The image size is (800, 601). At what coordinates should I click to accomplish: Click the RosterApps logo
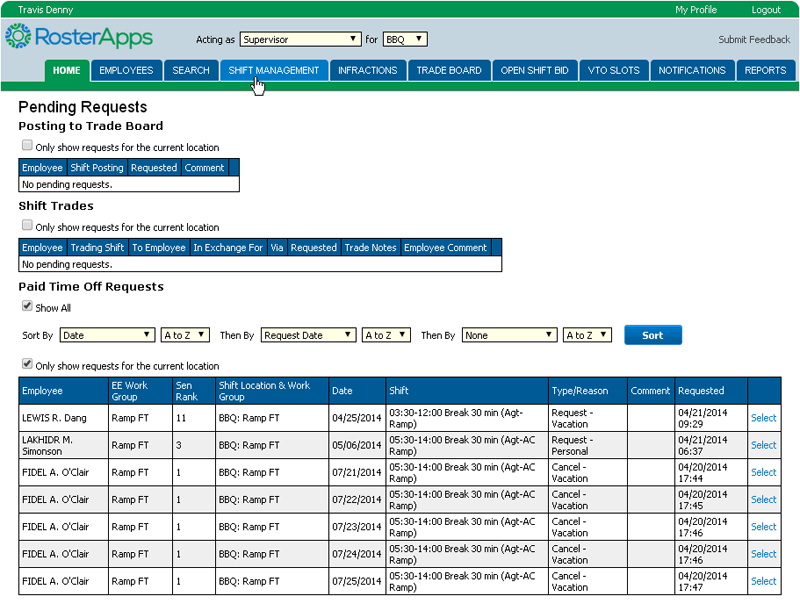78,38
